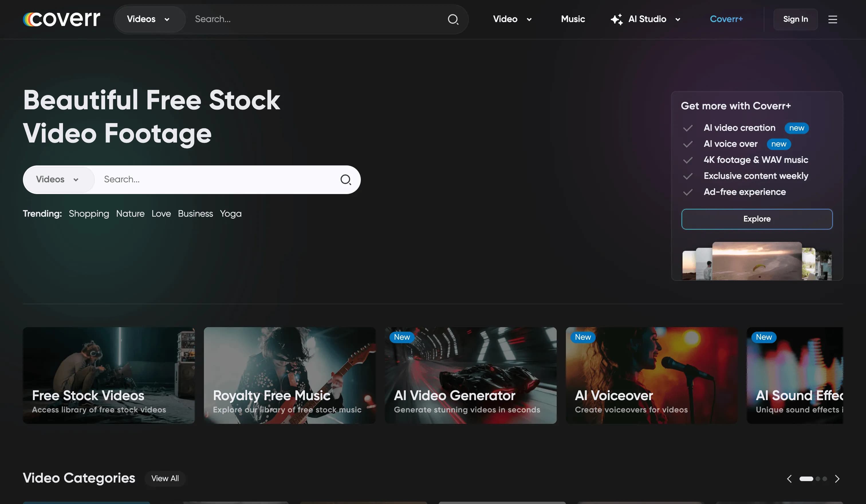Viewport: 866px width, 504px height.
Task: Expand the AI Studio nav chevron
Action: (678, 19)
